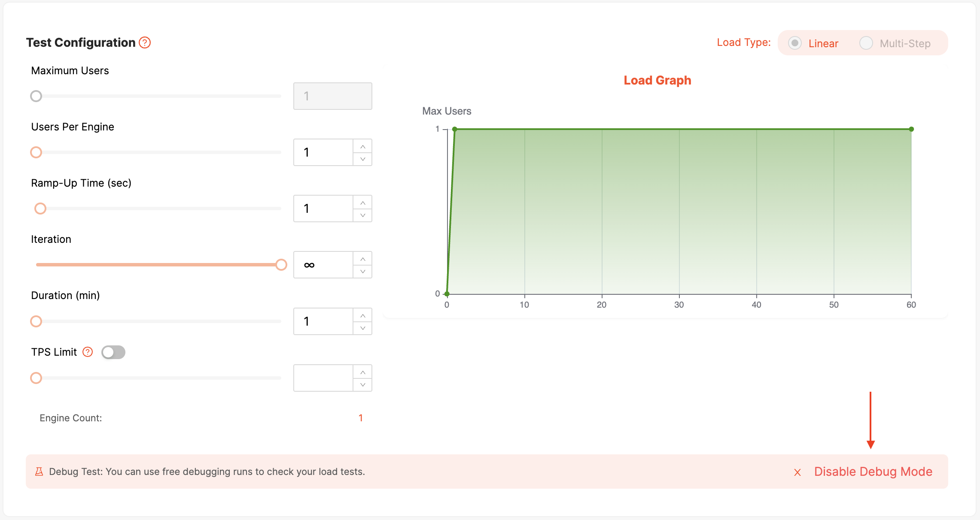980x520 pixels.
Task: Click the Iteration slider handle
Action: pos(281,265)
